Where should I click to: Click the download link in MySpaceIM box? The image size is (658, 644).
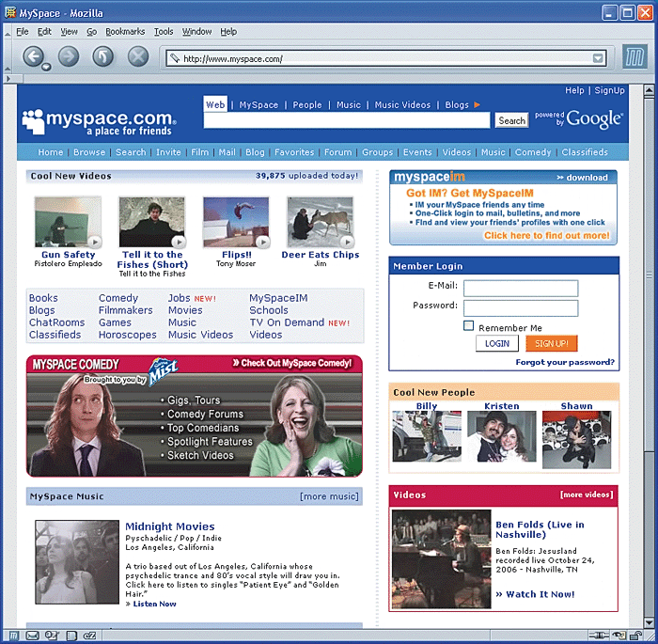[x=582, y=178]
